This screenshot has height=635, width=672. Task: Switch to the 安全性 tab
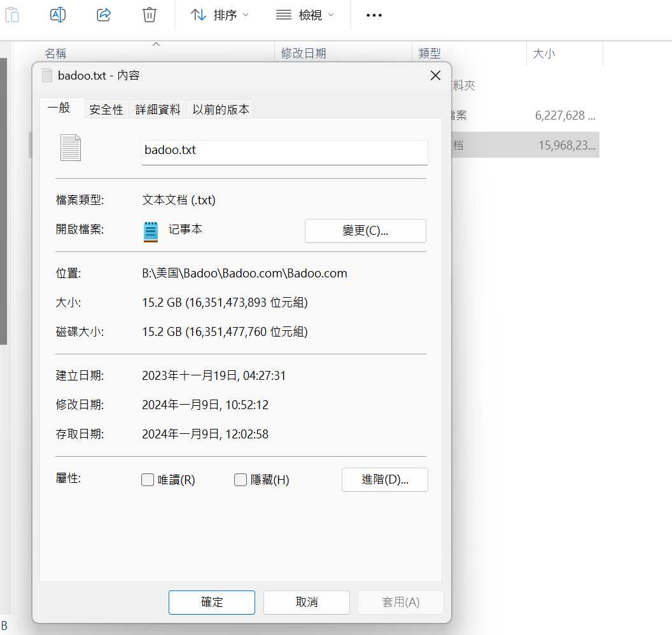click(106, 109)
